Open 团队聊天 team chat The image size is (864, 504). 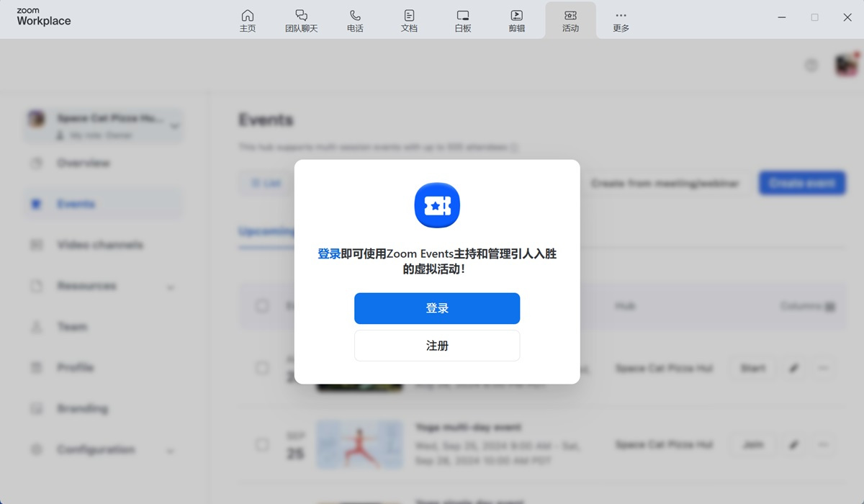(x=301, y=20)
